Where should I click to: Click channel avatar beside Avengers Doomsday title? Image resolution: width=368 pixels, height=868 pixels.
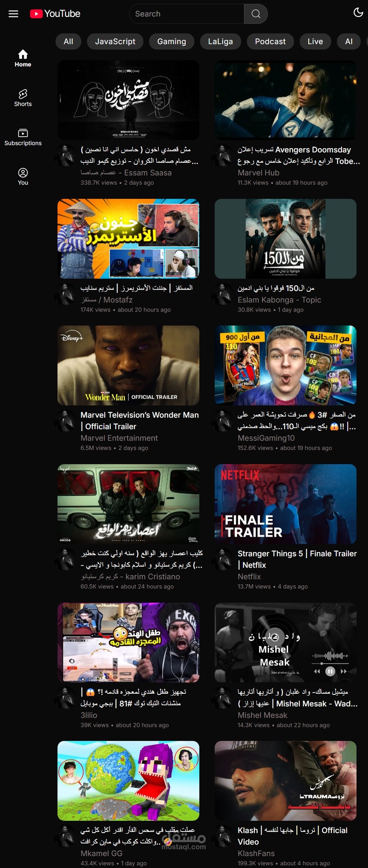pyautogui.click(x=222, y=155)
